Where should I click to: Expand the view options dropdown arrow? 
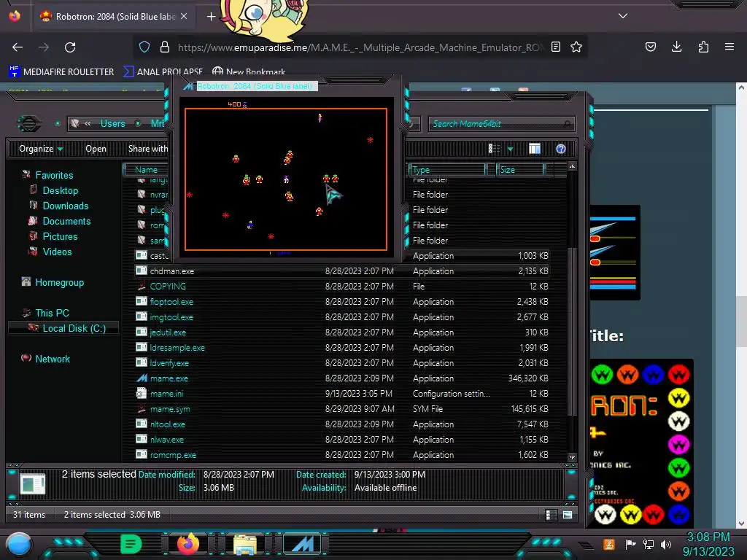coord(510,149)
